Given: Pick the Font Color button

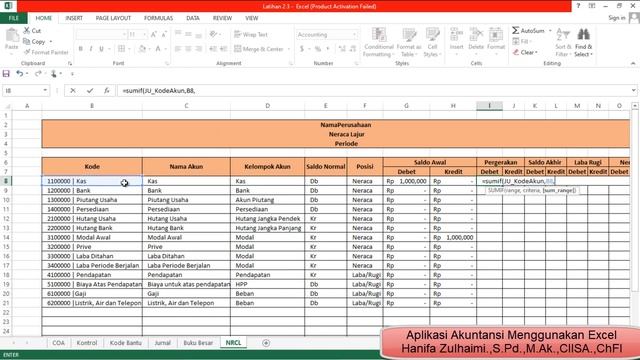Looking at the screenshot, I should [x=158, y=49].
